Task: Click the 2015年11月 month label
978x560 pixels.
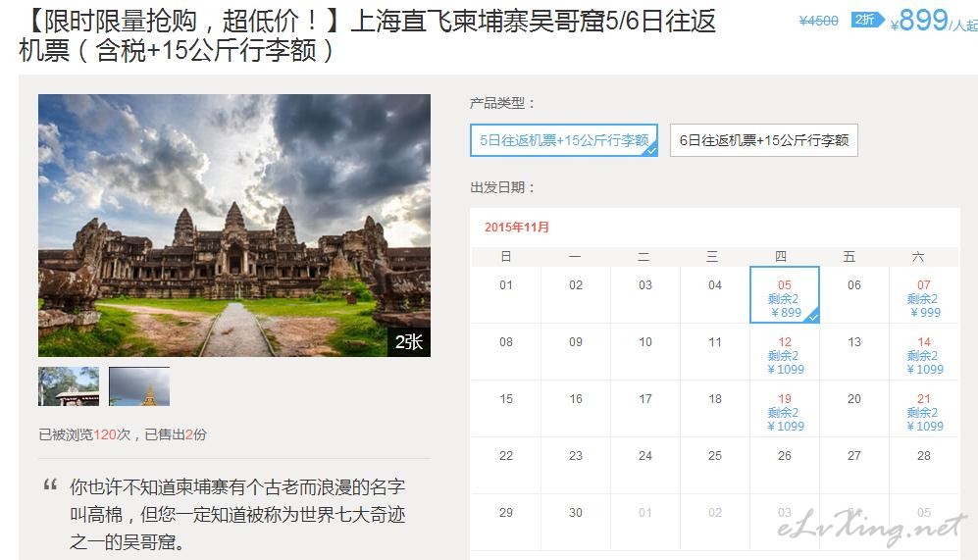Action: (516, 227)
